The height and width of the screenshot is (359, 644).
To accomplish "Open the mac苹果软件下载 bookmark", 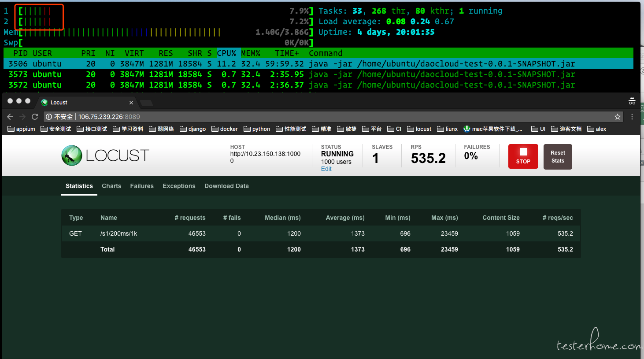I will point(493,129).
